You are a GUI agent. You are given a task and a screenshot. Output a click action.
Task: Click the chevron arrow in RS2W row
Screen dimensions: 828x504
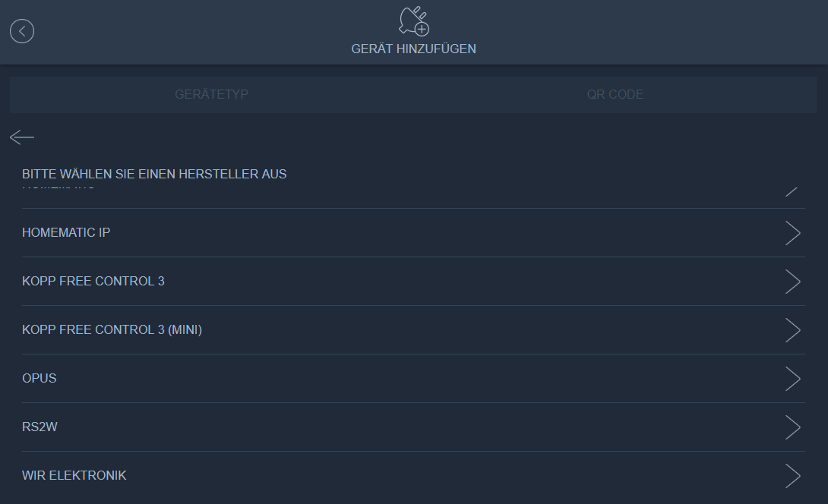tap(792, 427)
